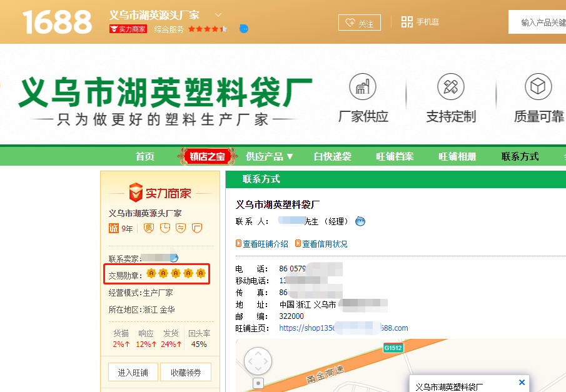The width and height of the screenshot is (566, 392).
Task: Click the 诚信通 9年 badge
Action: [121, 228]
